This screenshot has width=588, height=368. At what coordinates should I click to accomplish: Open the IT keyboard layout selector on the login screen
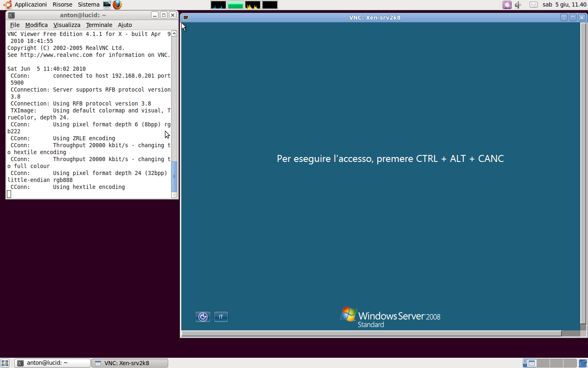pyautogui.click(x=221, y=317)
